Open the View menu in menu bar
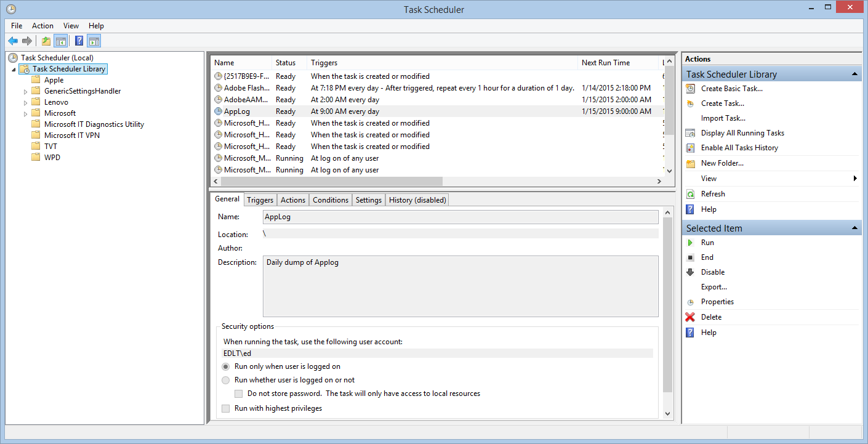This screenshot has width=868, height=444. coord(71,26)
